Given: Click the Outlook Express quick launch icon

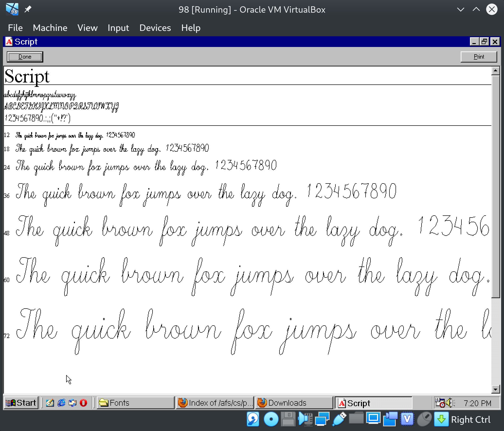Looking at the screenshot, I should coord(72,403).
